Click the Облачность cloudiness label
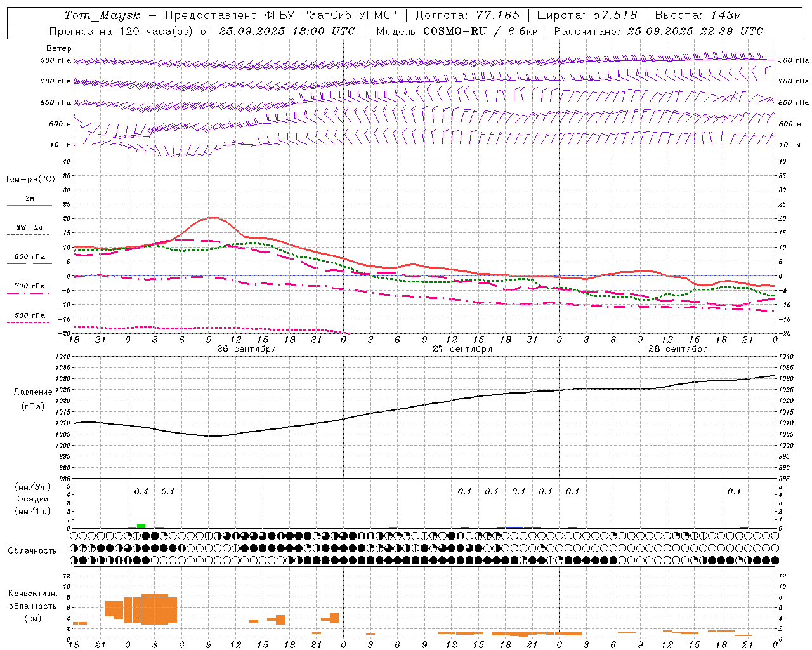The image size is (812, 650). pos(32,551)
